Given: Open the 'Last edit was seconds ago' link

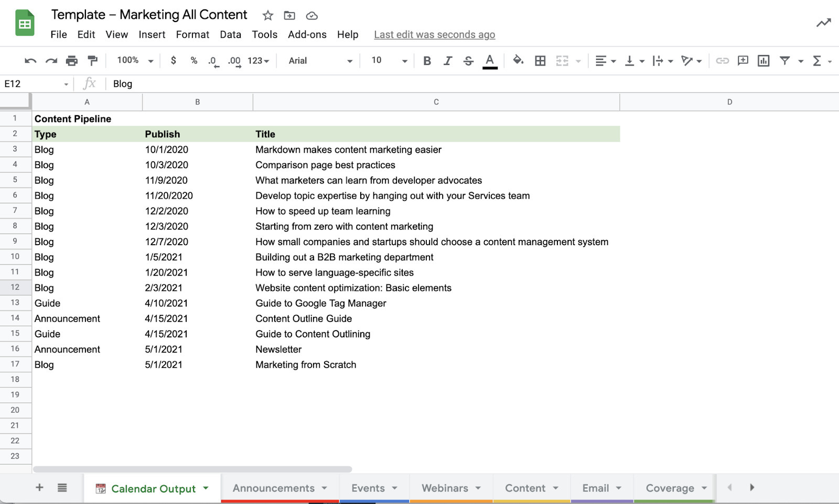Looking at the screenshot, I should tap(434, 35).
